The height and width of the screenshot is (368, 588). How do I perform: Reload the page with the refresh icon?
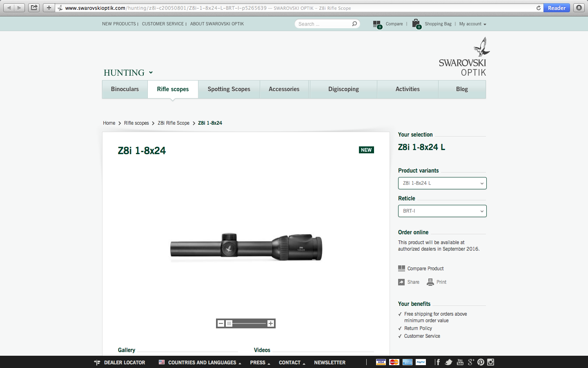point(538,8)
